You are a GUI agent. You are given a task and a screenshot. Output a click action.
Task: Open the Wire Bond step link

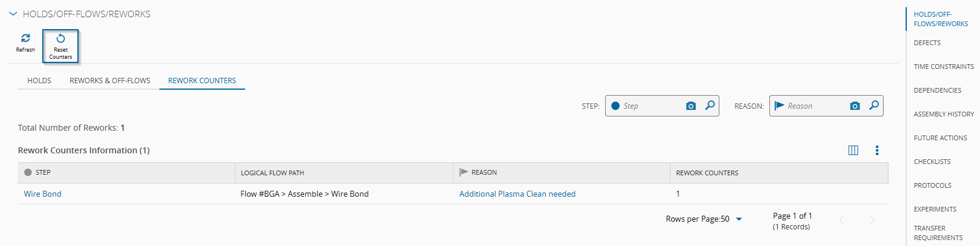coord(42,194)
